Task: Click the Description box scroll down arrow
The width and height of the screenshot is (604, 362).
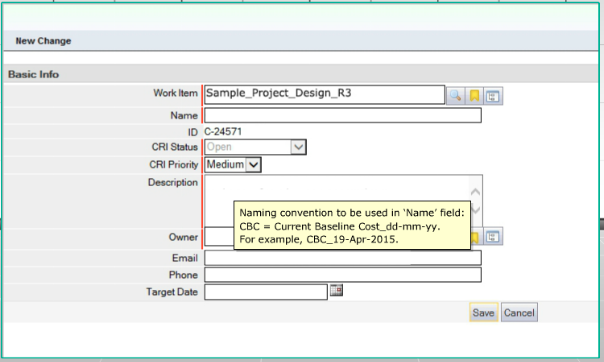Action: (475, 210)
